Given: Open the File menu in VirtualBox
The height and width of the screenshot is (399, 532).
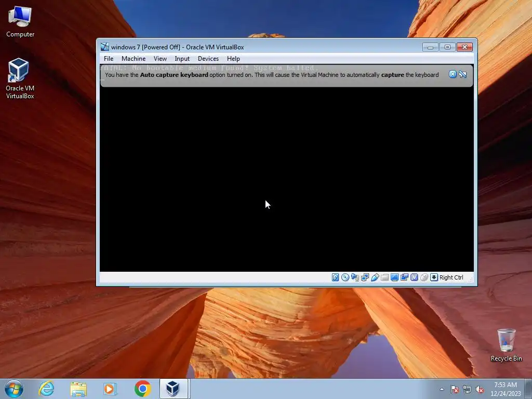Looking at the screenshot, I should [x=109, y=59].
